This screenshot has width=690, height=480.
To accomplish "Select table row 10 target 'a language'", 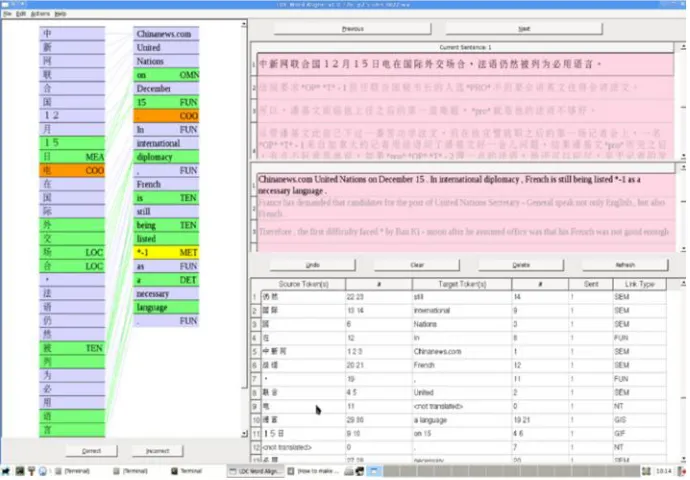I will click(x=462, y=420).
